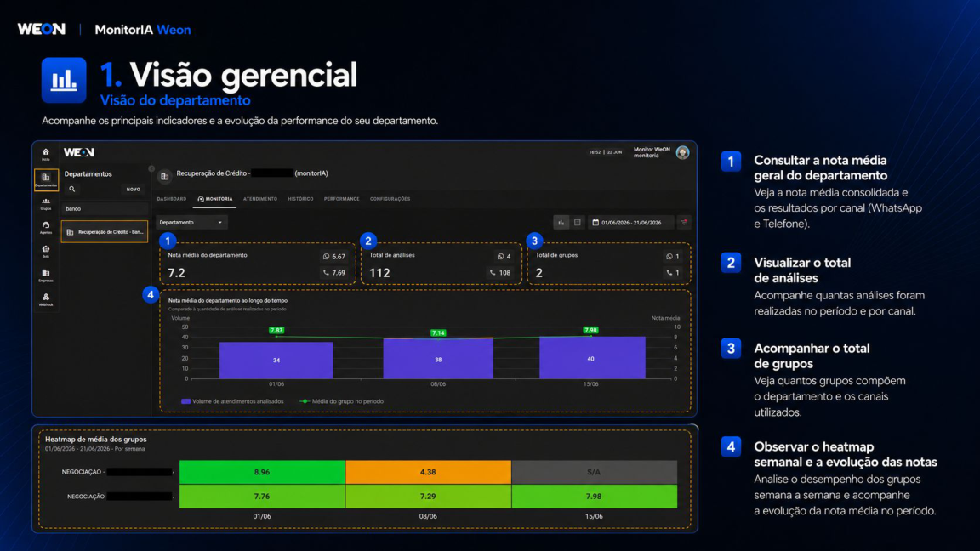Select the table view toggle
The width and height of the screenshot is (980, 551).
click(578, 223)
